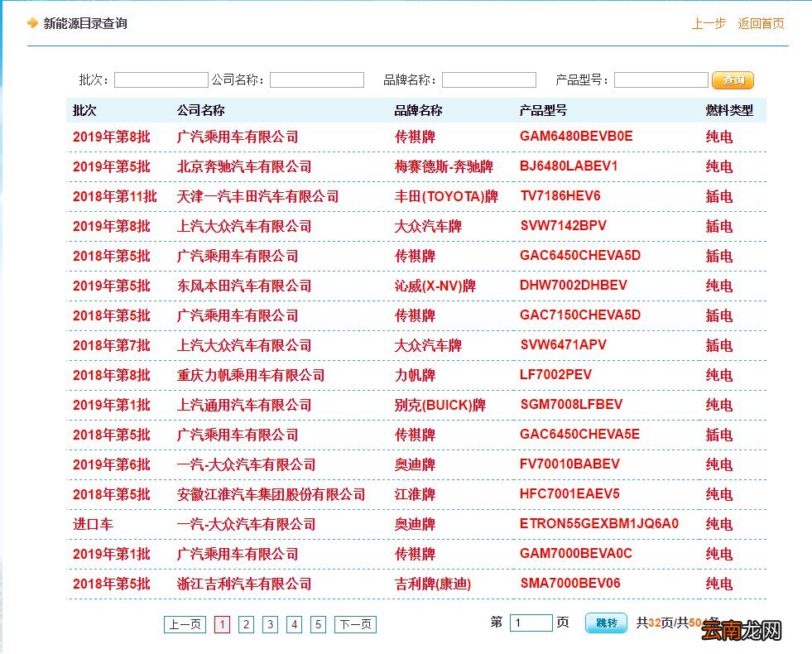Click company 北京奔驰汽车有限公司
The height and width of the screenshot is (654, 812).
click(244, 166)
